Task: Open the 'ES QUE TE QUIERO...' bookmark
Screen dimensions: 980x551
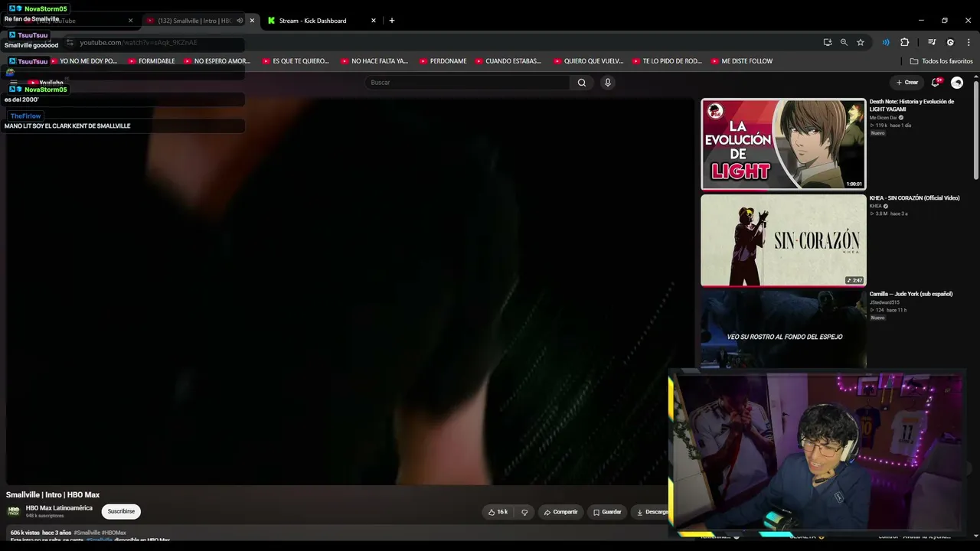Action: tap(296, 61)
